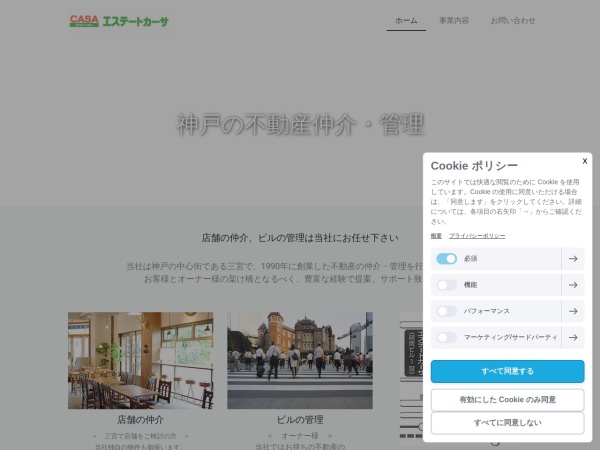Click the cafe interior photo for 店舗の仲介
The height and width of the screenshot is (450, 600).
140,360
